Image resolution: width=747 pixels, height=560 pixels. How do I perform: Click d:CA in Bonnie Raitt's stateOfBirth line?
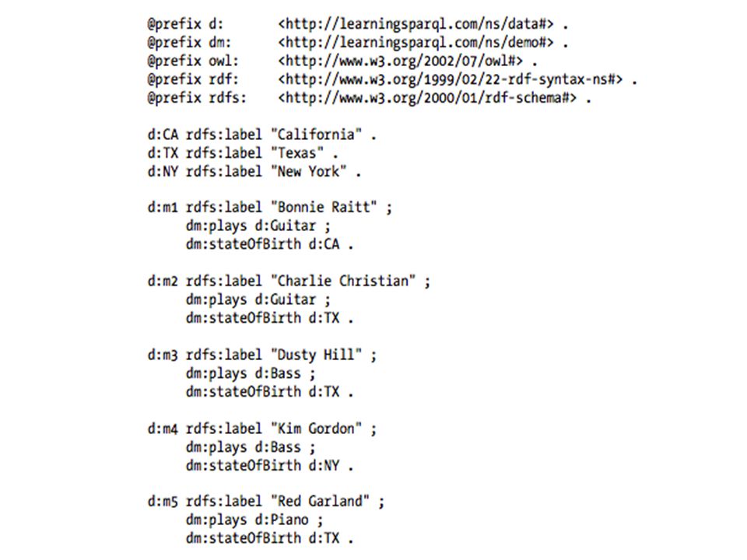[324, 244]
